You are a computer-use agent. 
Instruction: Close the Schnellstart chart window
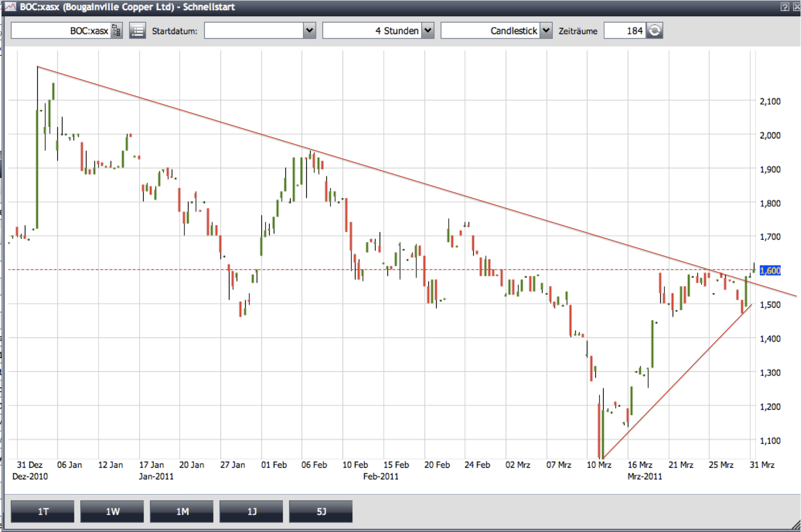pos(796,7)
